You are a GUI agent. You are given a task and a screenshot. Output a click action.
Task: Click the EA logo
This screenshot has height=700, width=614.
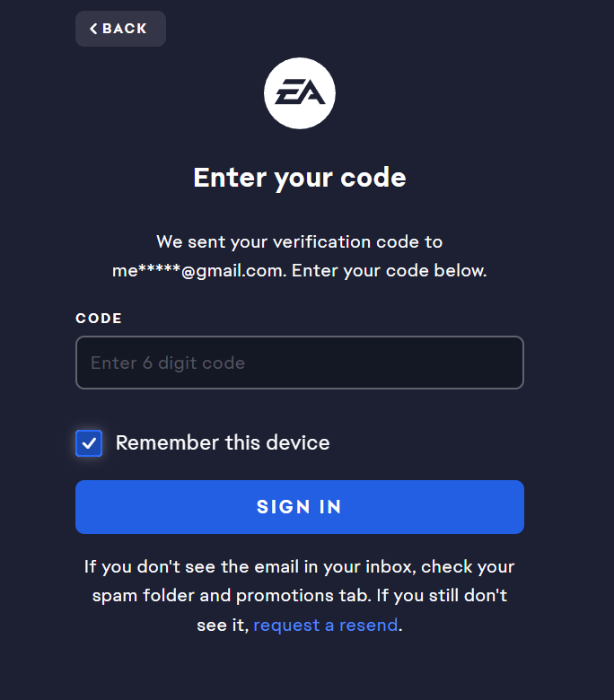(300, 92)
